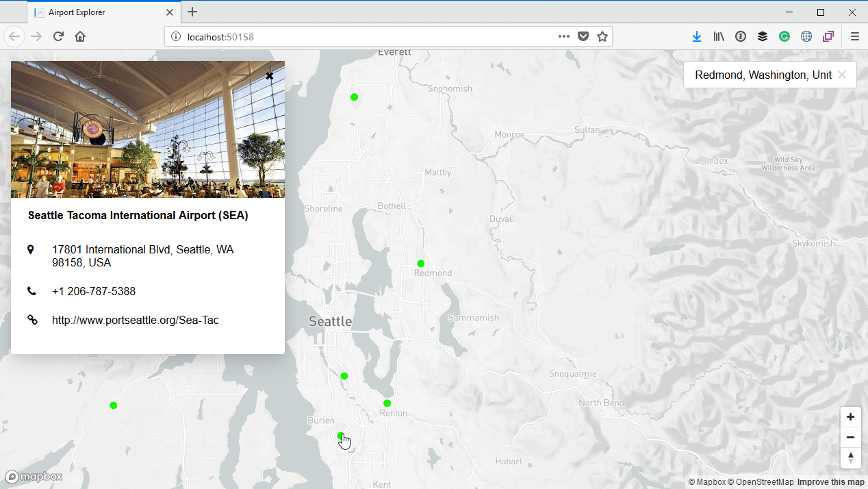Click the green airport marker near Redmond
This screenshot has height=489, width=868.
(421, 264)
